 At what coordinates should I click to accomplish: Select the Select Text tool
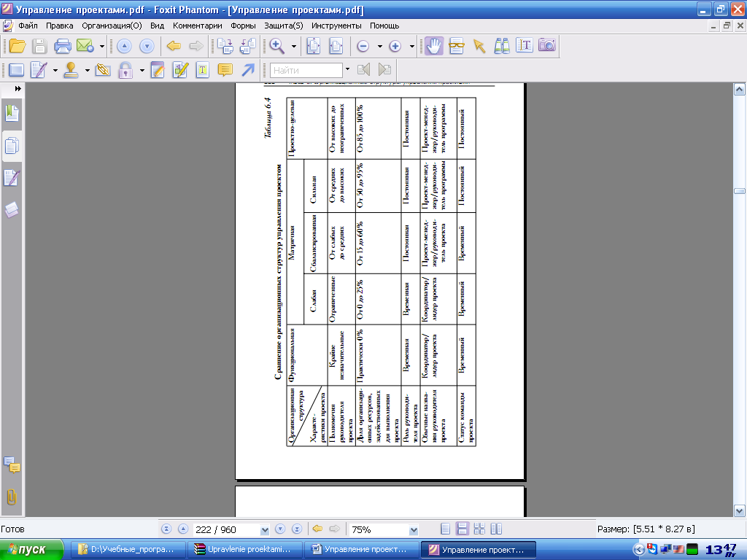[524, 46]
